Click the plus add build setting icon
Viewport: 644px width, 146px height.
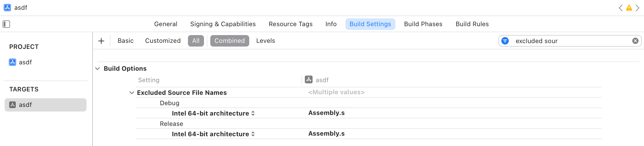tap(101, 41)
